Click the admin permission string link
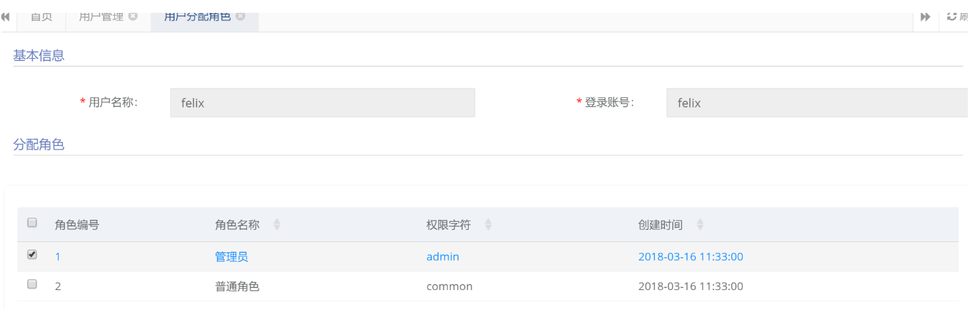 pyautogui.click(x=442, y=257)
